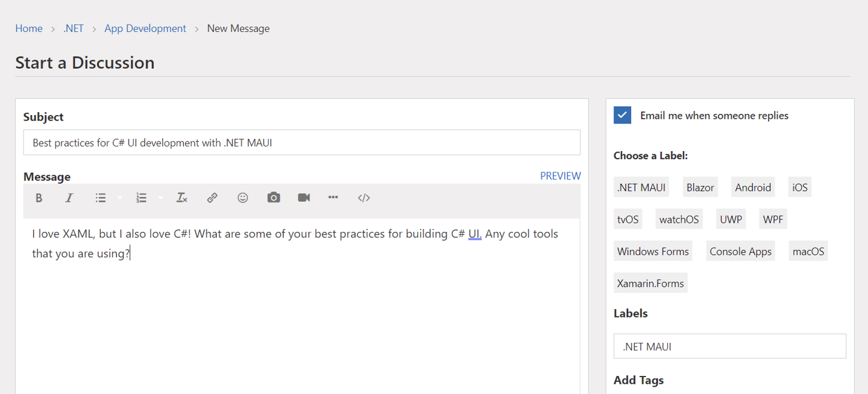Insert a hyperlink using the link icon
Screen dimensions: 868x394
(212, 198)
